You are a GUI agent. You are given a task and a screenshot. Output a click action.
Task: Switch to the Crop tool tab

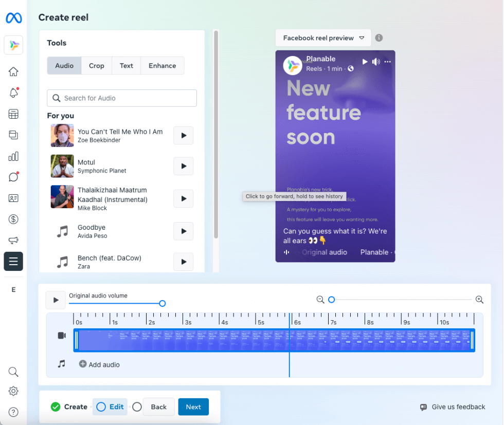coord(96,65)
